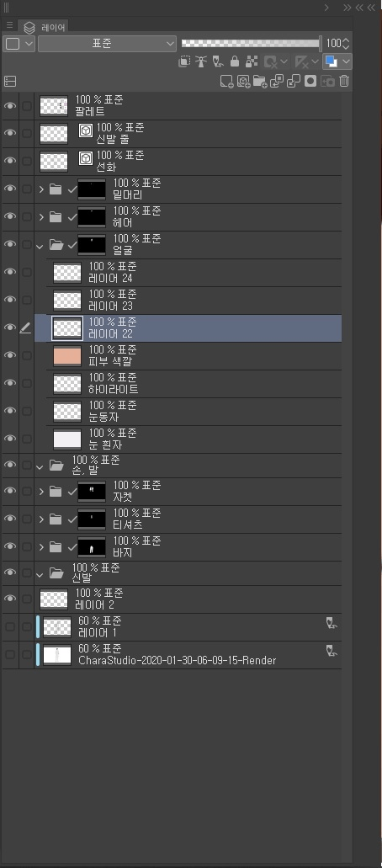Image resolution: width=382 pixels, height=868 pixels.
Task: Hide the 신발 줄 layer
Action: (10, 133)
